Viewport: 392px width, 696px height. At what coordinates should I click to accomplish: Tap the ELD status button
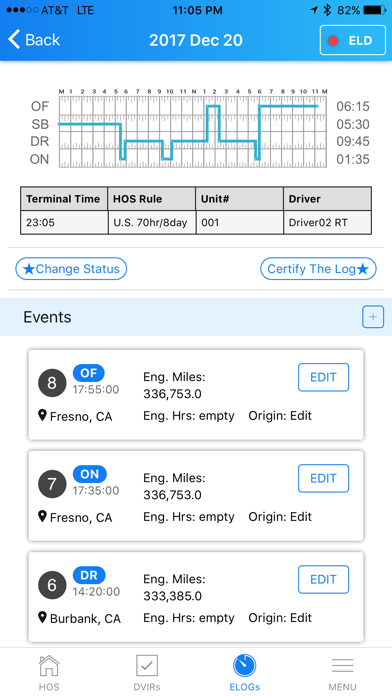point(352,40)
